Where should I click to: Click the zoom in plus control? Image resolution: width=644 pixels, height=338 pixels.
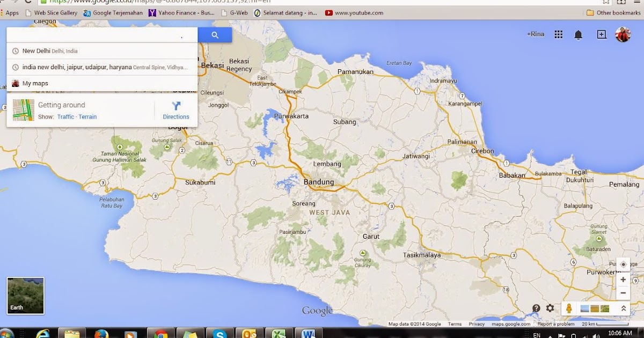pyautogui.click(x=623, y=279)
